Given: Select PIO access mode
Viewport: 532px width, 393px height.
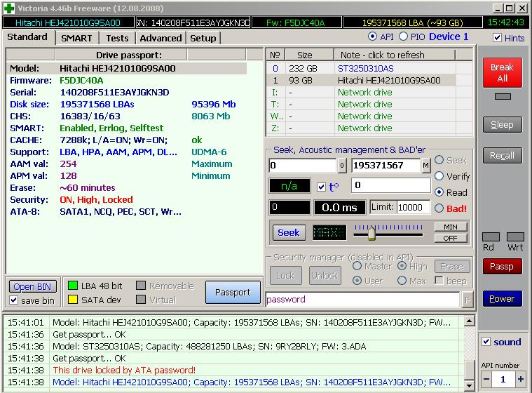Looking at the screenshot, I should tap(403, 36).
